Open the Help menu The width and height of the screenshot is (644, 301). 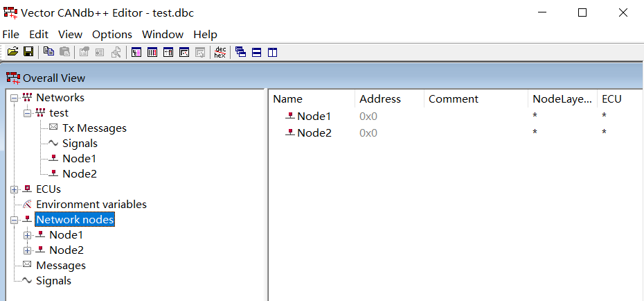coord(206,34)
